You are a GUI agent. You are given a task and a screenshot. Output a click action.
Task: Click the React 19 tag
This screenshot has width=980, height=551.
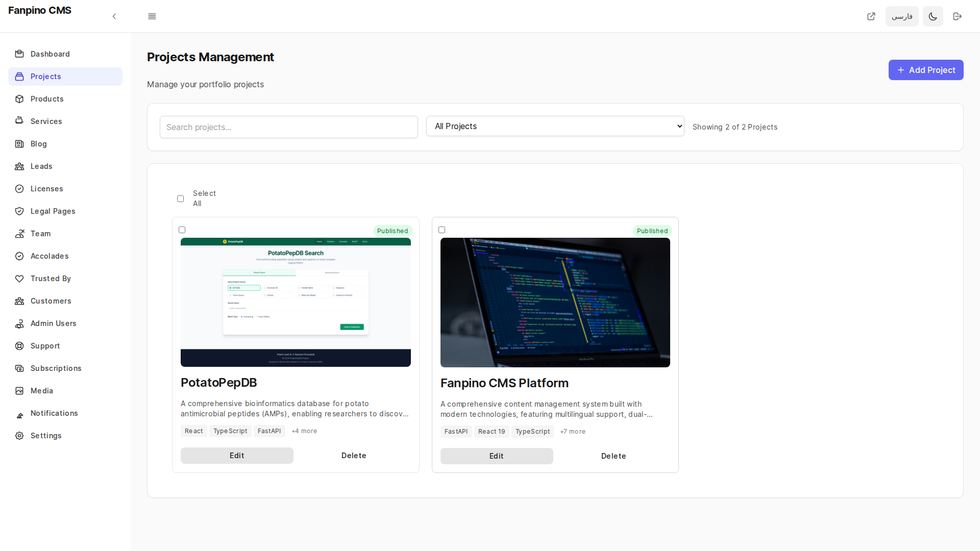(x=492, y=432)
